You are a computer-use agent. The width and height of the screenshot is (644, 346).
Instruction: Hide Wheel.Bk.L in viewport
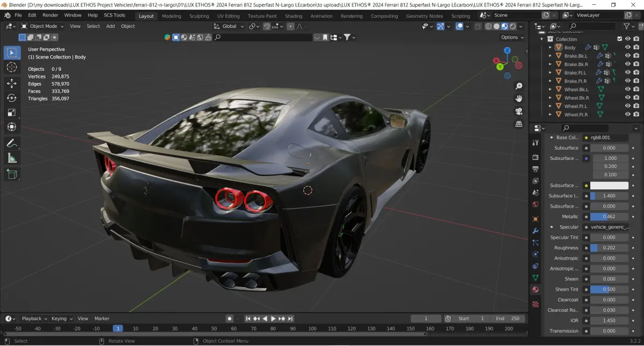(x=627, y=89)
